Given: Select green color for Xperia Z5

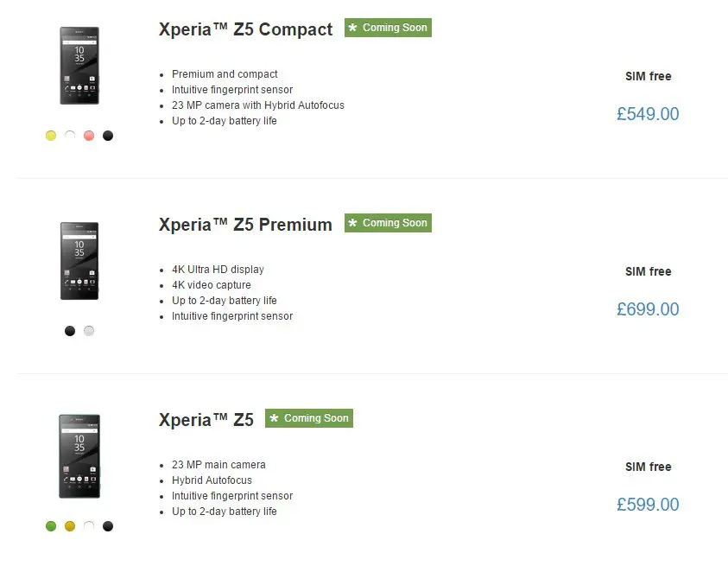Looking at the screenshot, I should [x=51, y=526].
